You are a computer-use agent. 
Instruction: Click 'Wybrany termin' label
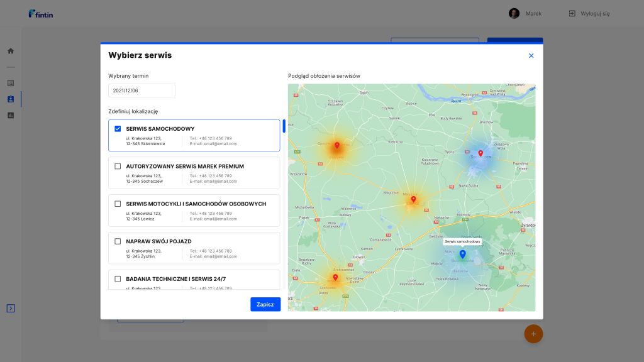pos(128,76)
